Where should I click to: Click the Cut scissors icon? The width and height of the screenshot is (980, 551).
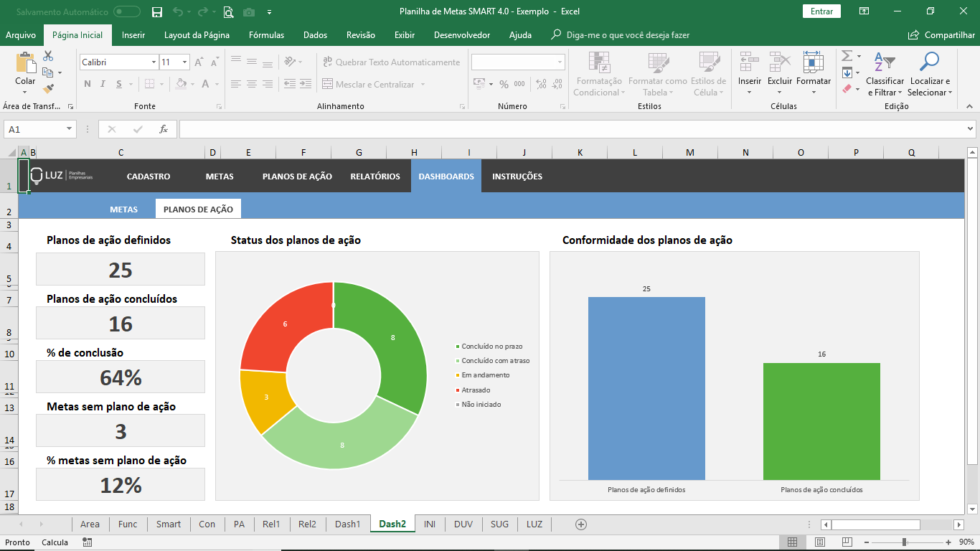[48, 56]
